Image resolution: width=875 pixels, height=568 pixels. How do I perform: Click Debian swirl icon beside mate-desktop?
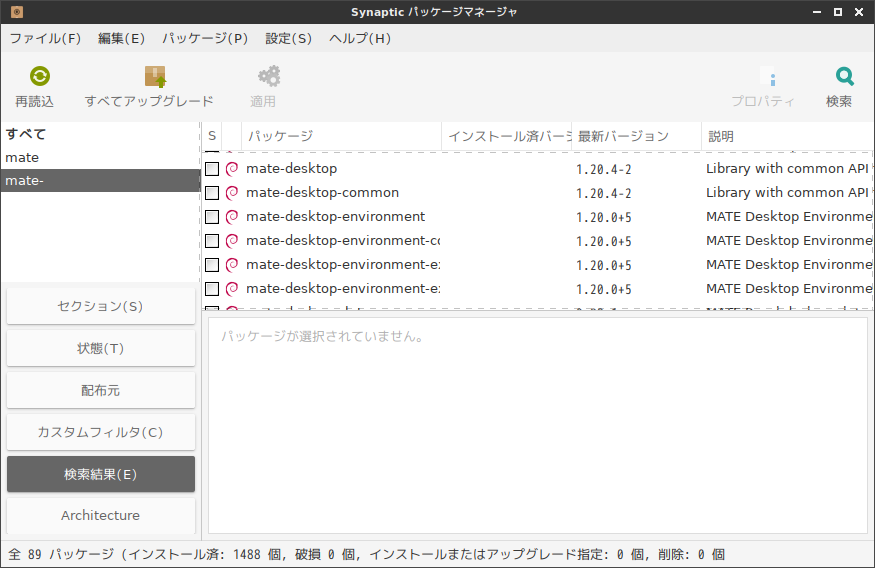point(232,169)
